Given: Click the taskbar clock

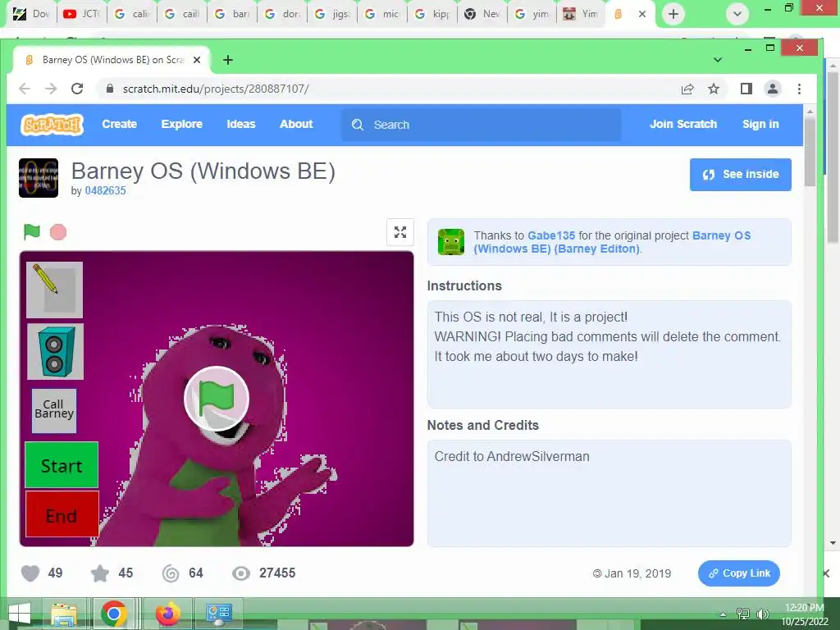Looking at the screenshot, I should (x=805, y=614).
